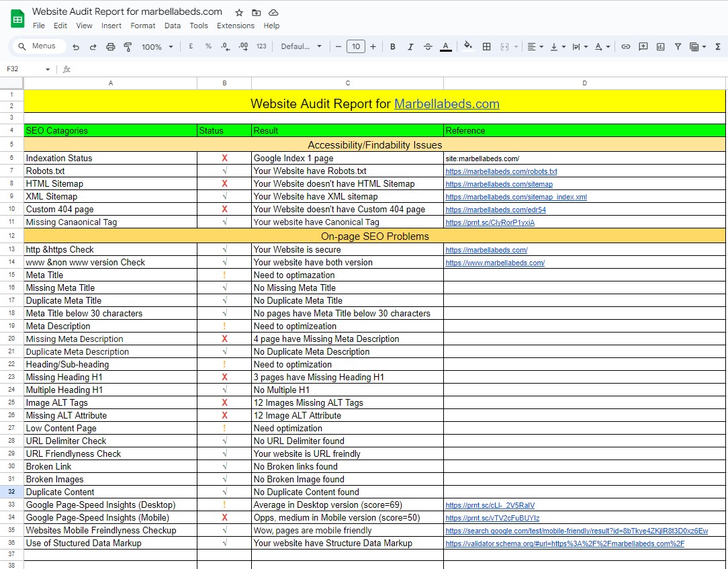Toggle strikethrough formatting
728x569 pixels.
428,47
